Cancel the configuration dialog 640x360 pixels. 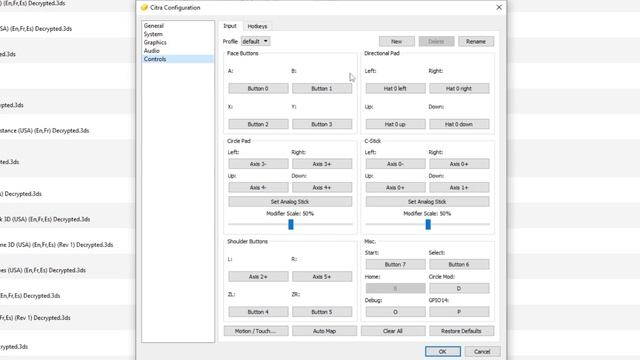pos(482,351)
